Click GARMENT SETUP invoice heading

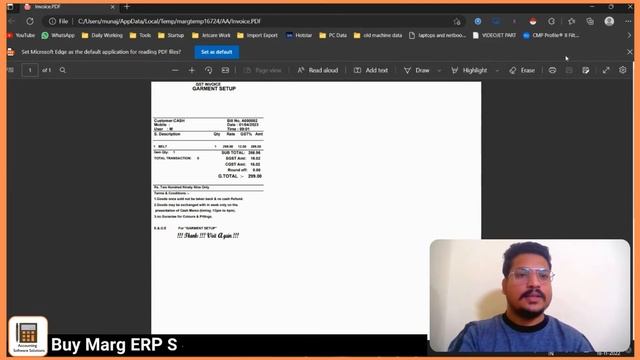coord(214,89)
